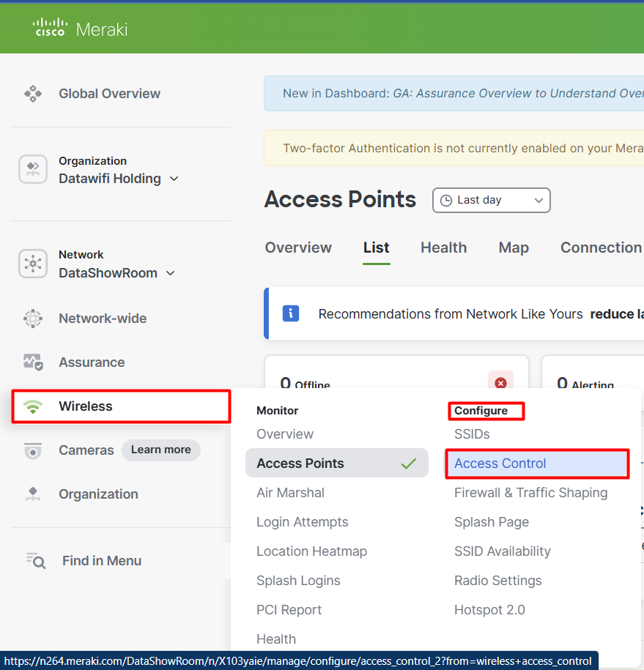This screenshot has height=670, width=644.
Task: Expand the Datawifi Holding organization chevron
Action: (174, 179)
